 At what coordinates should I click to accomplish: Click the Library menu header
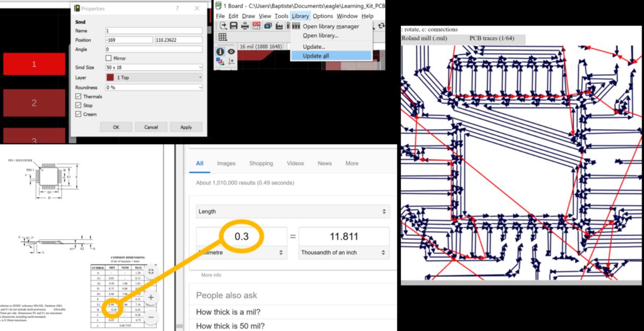[x=300, y=16]
